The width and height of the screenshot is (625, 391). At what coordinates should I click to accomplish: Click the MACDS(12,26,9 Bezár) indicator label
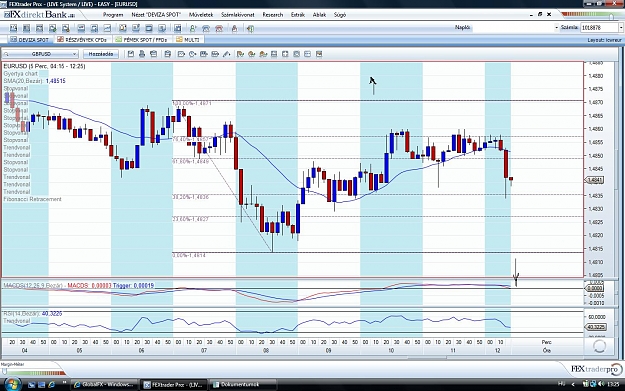click(x=33, y=285)
